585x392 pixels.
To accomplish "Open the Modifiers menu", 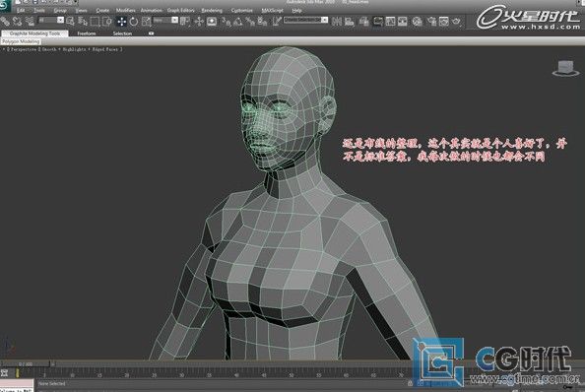I will [x=125, y=11].
